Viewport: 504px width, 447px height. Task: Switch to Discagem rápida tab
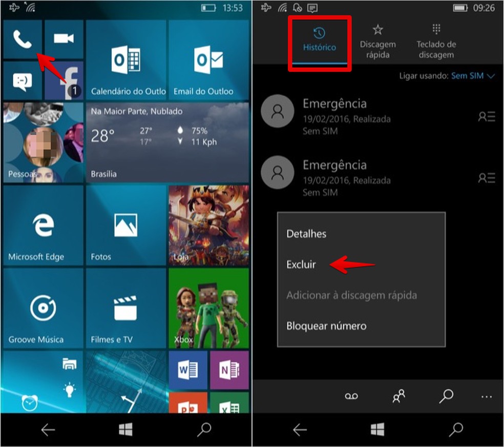pos(377,43)
